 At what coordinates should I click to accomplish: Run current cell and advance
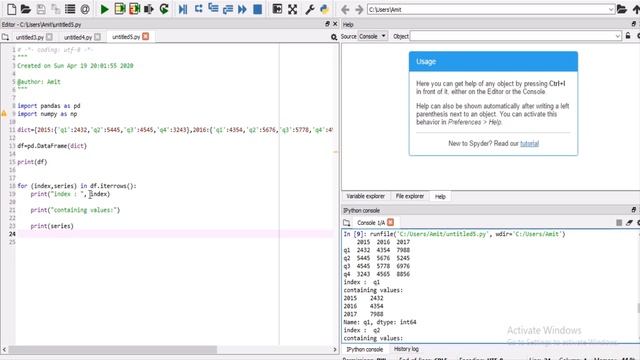pos(134,9)
